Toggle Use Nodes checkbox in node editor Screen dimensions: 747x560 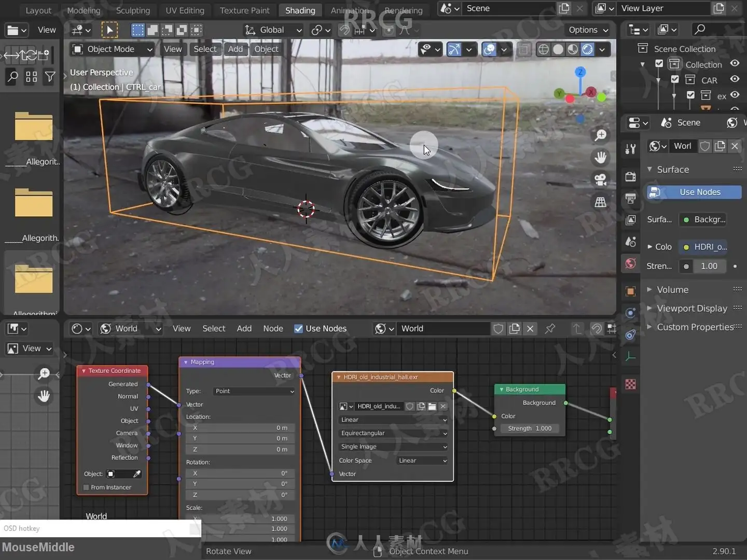click(298, 329)
